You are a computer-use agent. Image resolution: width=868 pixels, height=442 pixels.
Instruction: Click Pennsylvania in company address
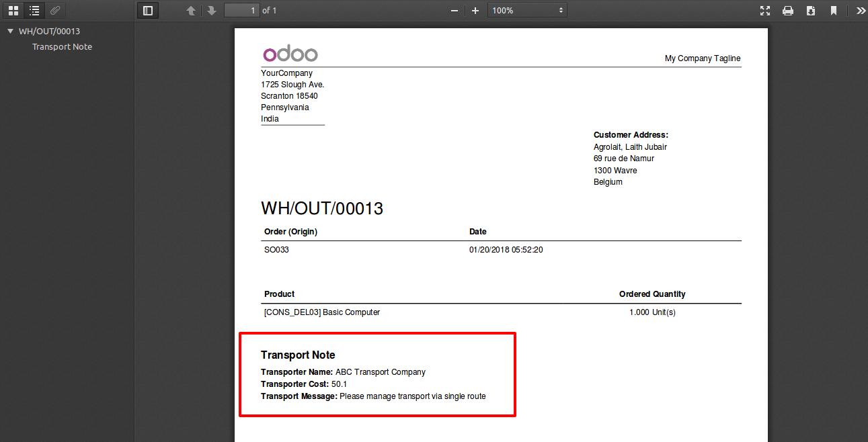pos(285,107)
